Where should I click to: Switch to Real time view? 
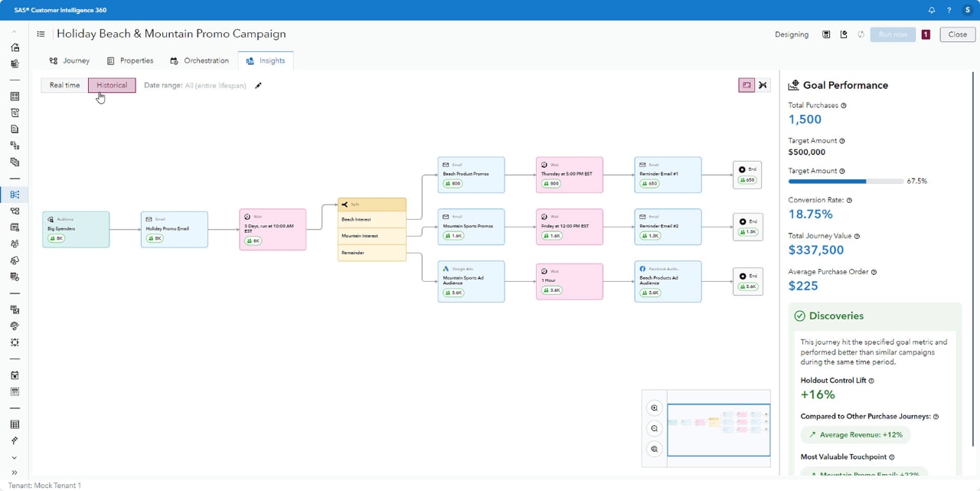pos(64,85)
